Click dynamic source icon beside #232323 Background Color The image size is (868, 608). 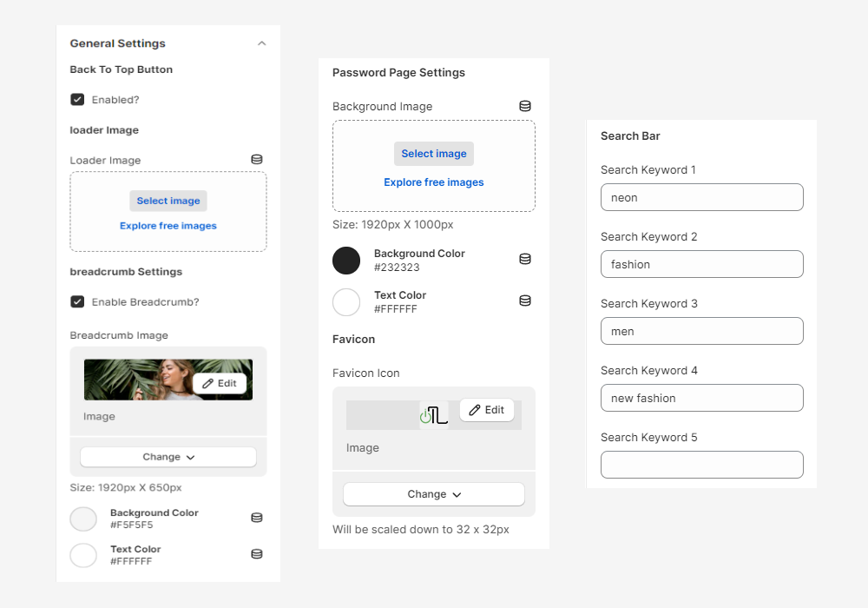[525, 259]
